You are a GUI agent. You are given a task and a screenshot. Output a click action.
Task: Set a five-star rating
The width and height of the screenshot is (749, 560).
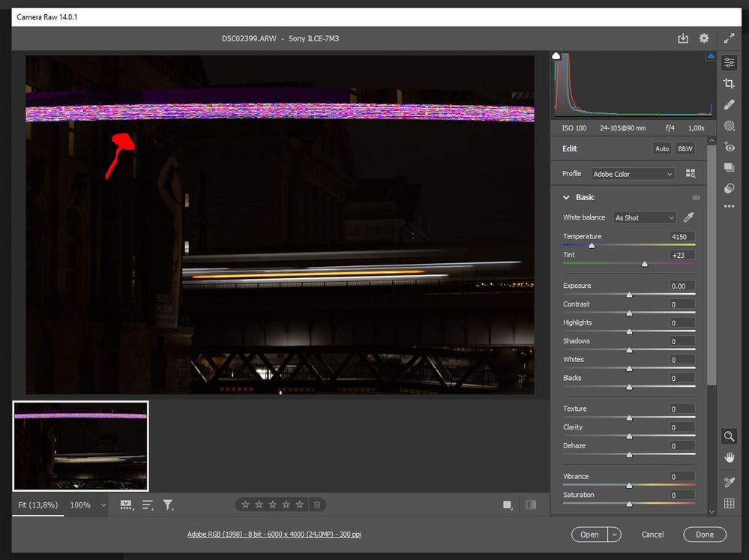[x=299, y=505]
